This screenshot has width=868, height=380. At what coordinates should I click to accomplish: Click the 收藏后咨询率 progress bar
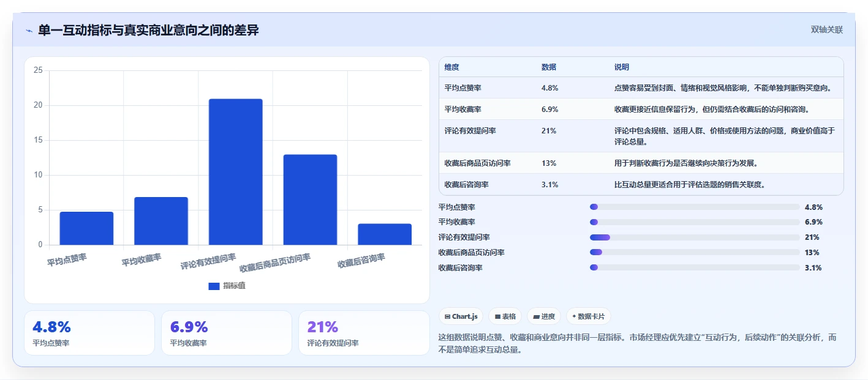pyautogui.click(x=695, y=268)
